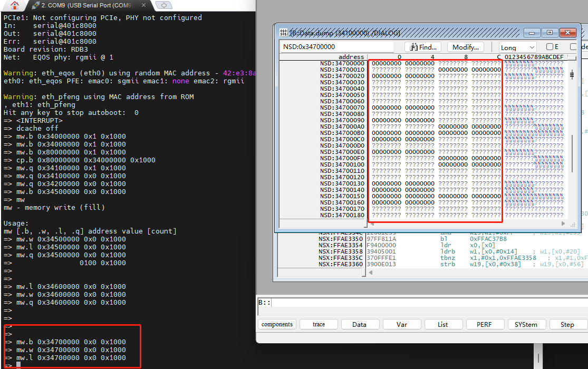
Task: Open the Long data-format dropdown
Action: 514,47
